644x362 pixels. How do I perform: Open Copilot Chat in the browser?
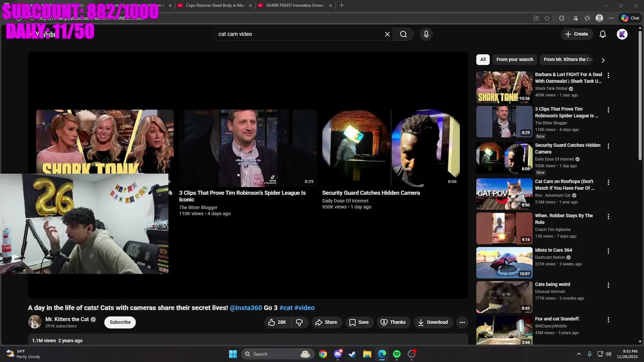(630, 18)
